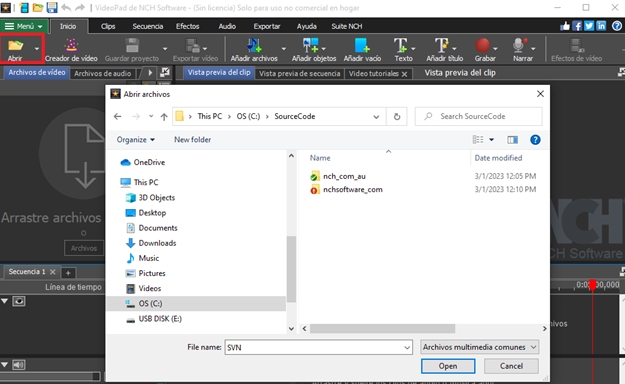Click the Abrir folder icon in toolbar
The image size is (625, 384).
(x=16, y=45)
